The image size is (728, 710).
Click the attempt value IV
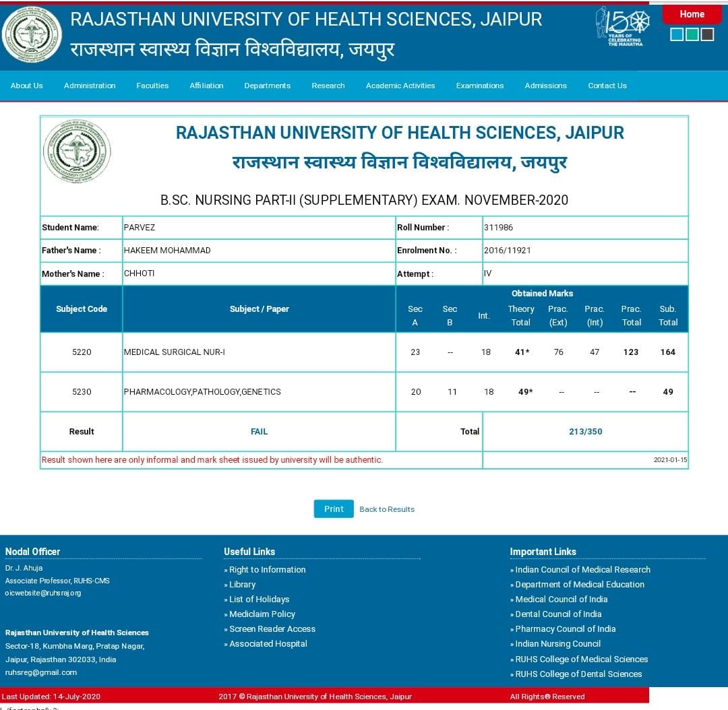click(x=487, y=273)
